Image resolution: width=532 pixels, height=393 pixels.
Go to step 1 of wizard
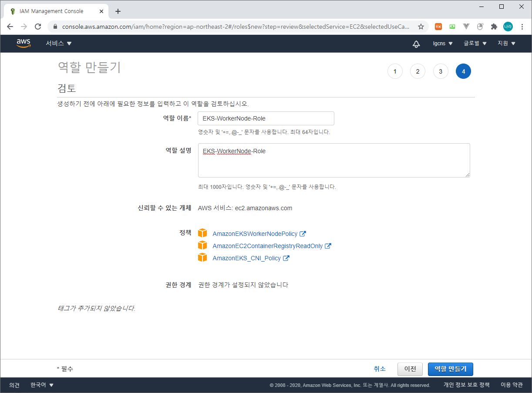point(395,71)
